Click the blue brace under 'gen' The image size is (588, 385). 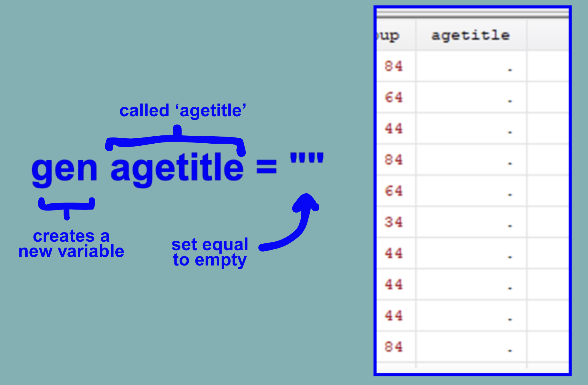pos(67,206)
